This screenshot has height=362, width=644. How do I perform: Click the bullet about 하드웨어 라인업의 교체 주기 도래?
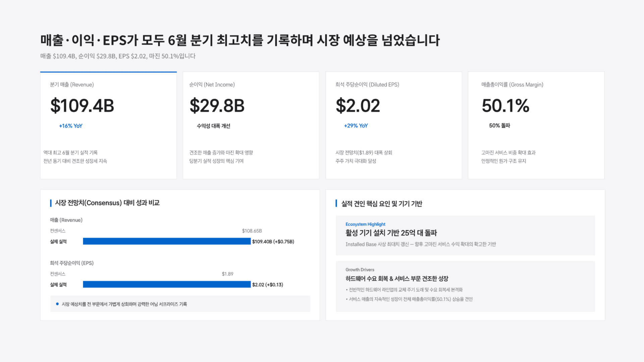point(404,290)
